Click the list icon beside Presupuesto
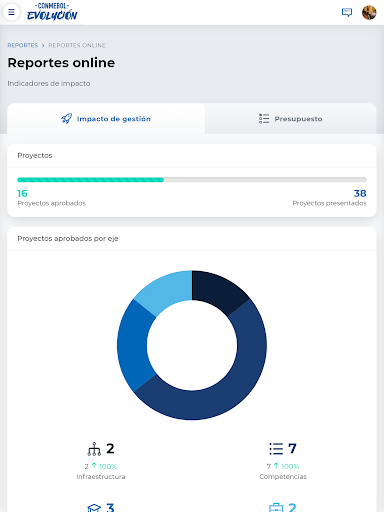Viewport: 384px width, 512px height. (264, 119)
